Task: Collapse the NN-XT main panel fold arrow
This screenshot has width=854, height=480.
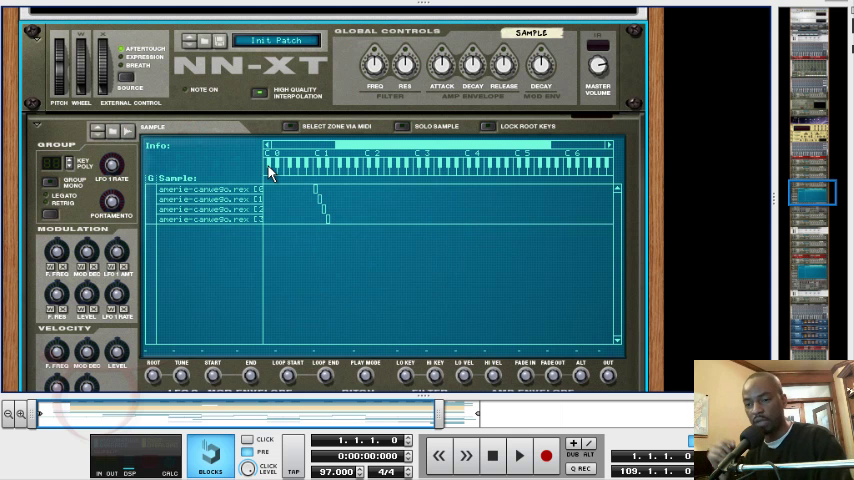Action: pos(37,39)
